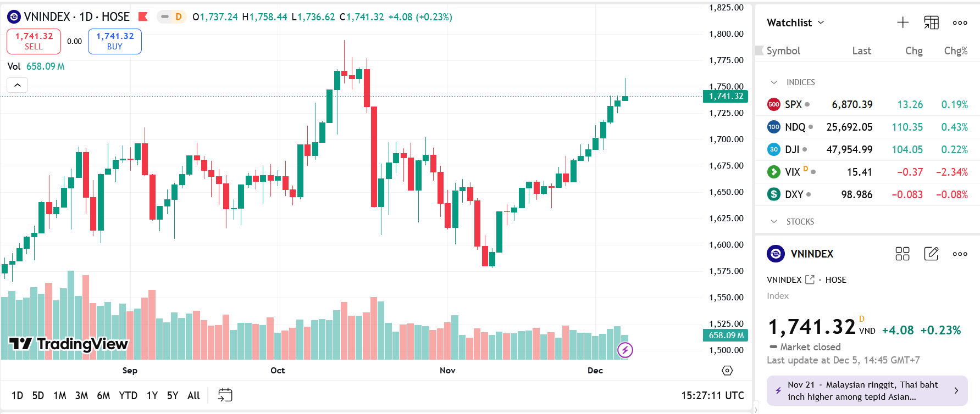The height and width of the screenshot is (414, 980).
Task: Open the watchlist advanced view table icon
Action: 931,23
